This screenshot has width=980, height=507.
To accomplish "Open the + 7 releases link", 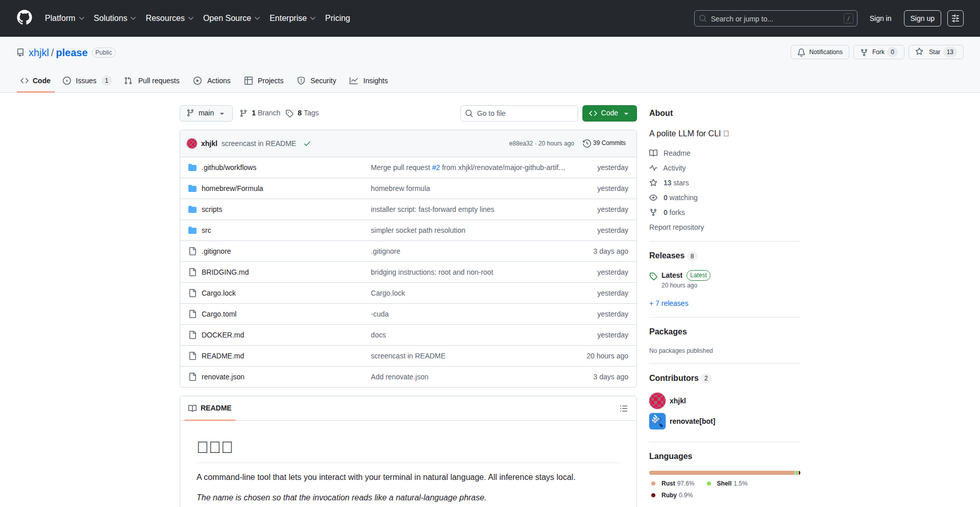I will click(x=669, y=303).
